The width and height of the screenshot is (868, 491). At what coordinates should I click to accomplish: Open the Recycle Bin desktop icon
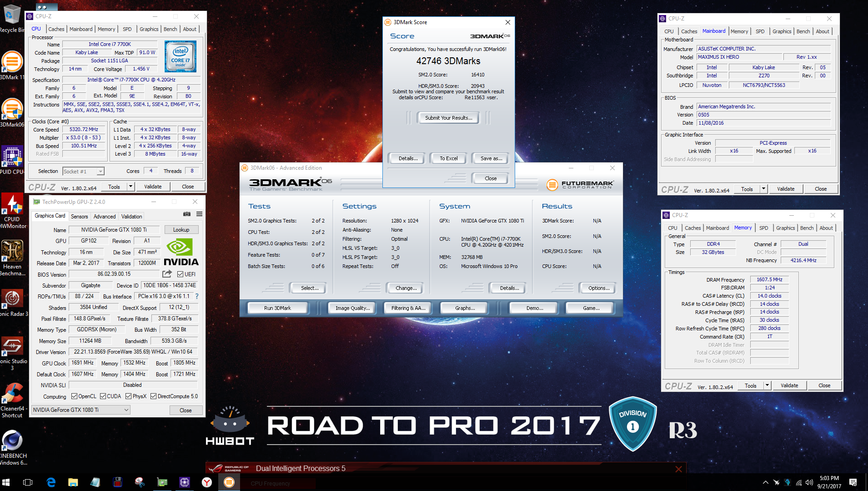coord(12,19)
